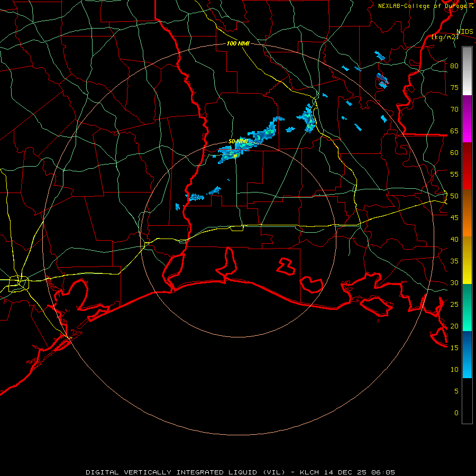Click the red segment of the color bar
Screen dimensions: 476x476
[x=467, y=166]
